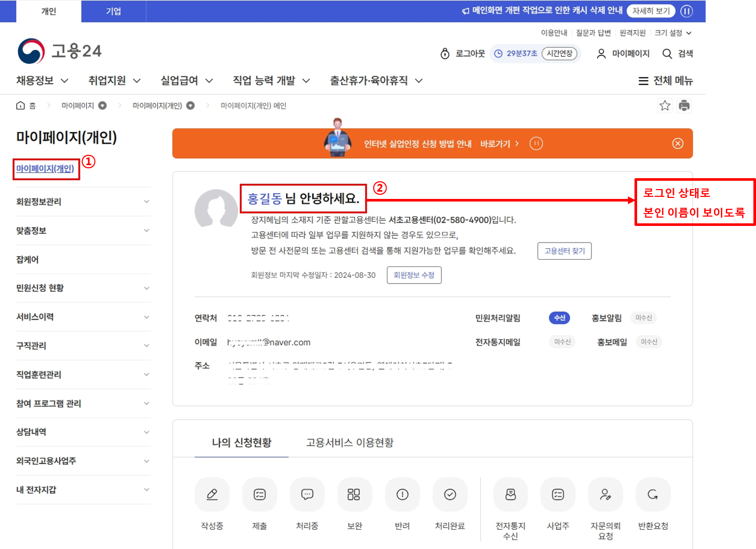The height and width of the screenshot is (549, 756).
Task: Open the 실업급여 dropdown menu
Action: 187,81
